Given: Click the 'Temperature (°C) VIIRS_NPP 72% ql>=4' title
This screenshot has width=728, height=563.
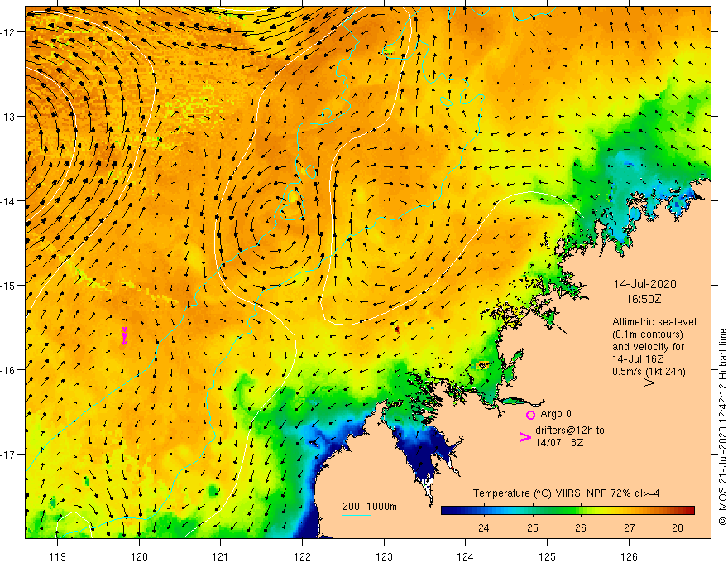Looking at the screenshot, I should coord(566,493).
